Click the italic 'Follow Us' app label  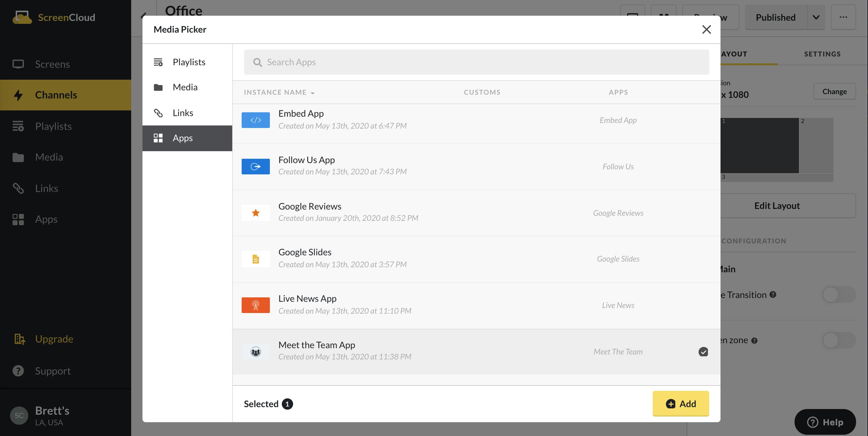click(618, 167)
